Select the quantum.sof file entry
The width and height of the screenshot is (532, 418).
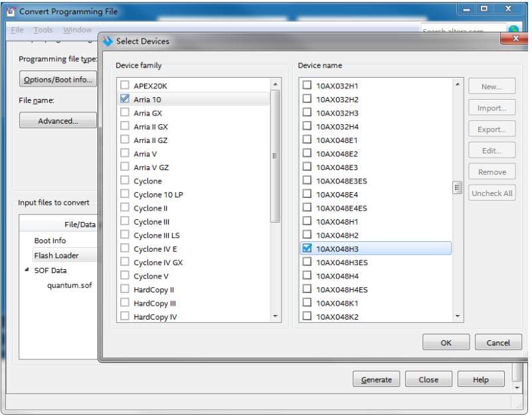70,285
